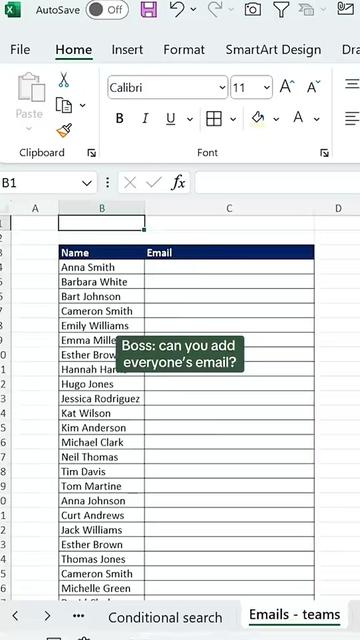360x640 pixels.
Task: Select the Michael Clark cell
Action: (102, 442)
